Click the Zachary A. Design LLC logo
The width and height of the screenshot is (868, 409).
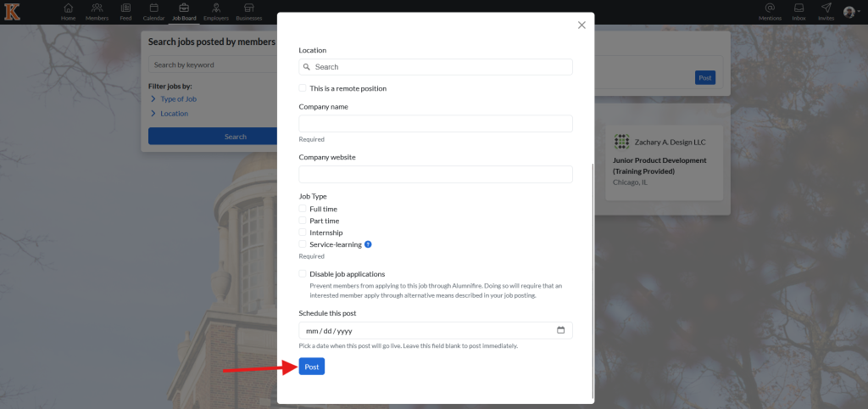pyautogui.click(x=621, y=142)
